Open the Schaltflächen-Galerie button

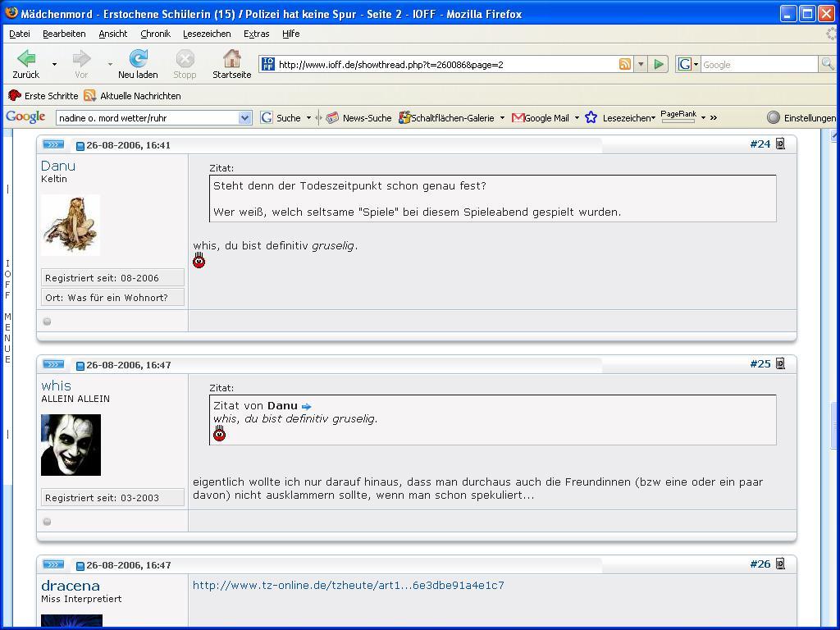[x=447, y=118]
